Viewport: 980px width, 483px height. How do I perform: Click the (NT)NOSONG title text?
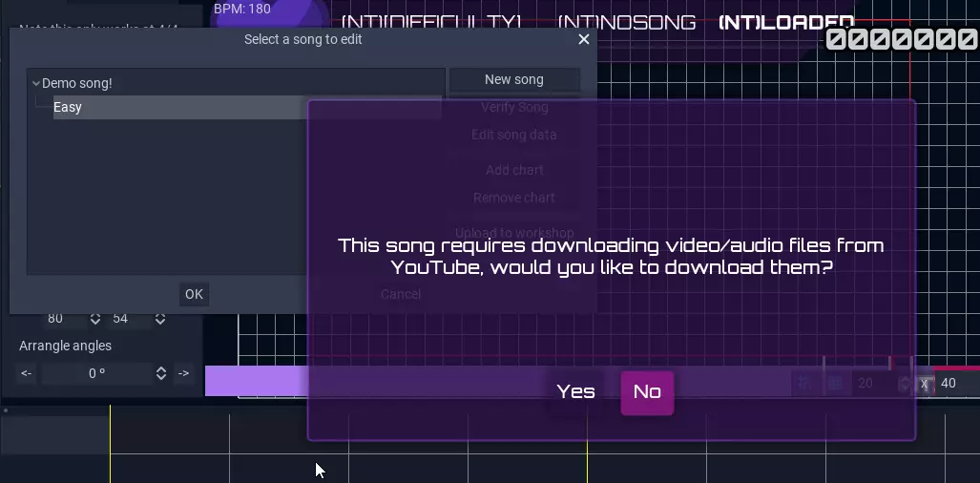point(627,23)
